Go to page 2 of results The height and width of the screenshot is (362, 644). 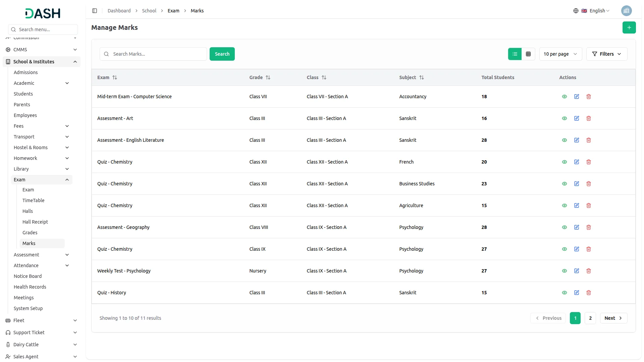tap(590, 318)
